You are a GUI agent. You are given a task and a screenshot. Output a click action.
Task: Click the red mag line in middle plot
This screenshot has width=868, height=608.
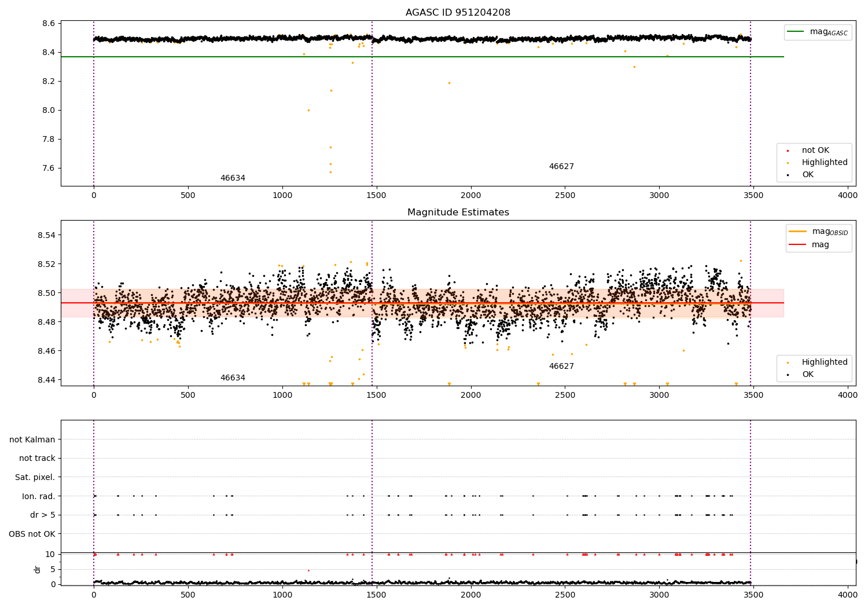tap(422, 303)
